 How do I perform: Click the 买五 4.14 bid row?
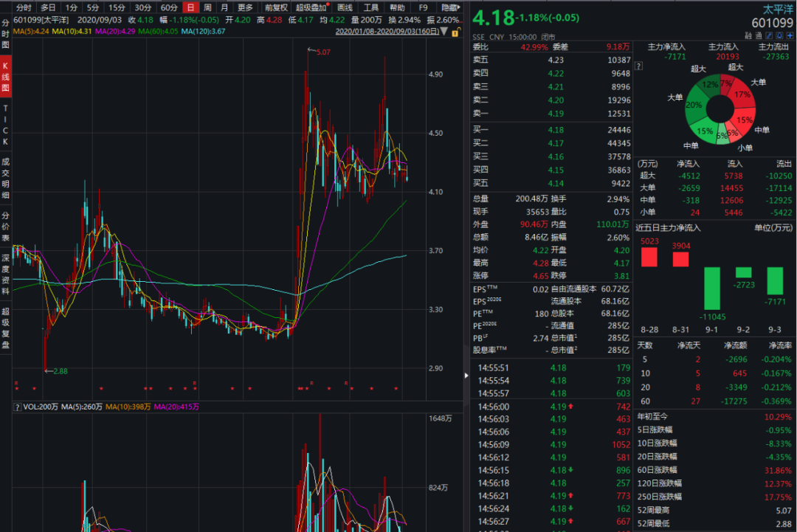[551, 184]
